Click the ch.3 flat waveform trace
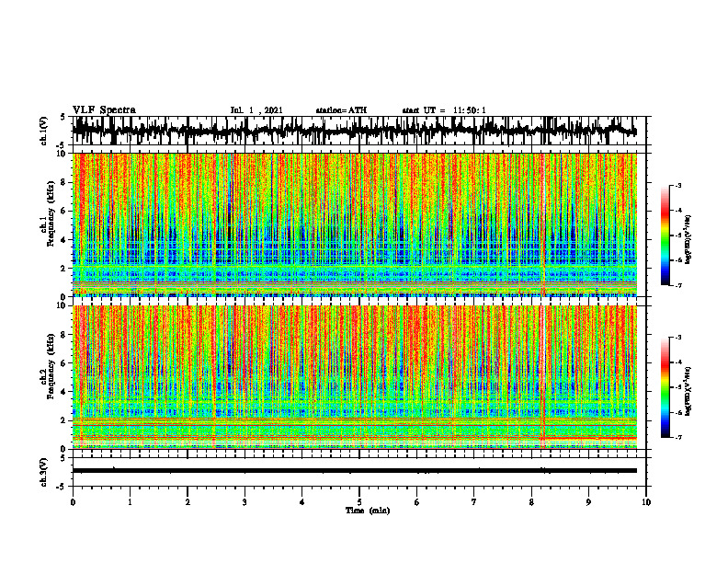This screenshot has height=563, width=728. [x=354, y=471]
